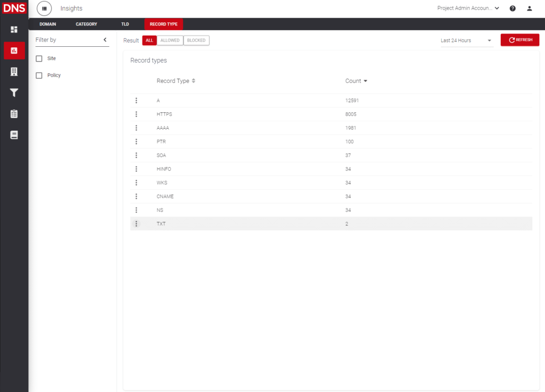This screenshot has height=392, width=545.
Task: Switch to the TLD tab
Action: (125, 24)
